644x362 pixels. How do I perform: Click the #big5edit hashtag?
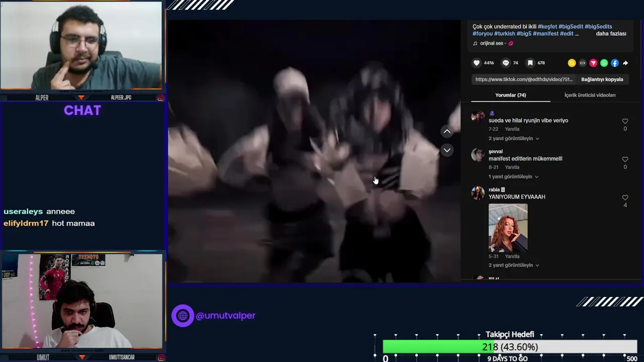(x=571, y=27)
